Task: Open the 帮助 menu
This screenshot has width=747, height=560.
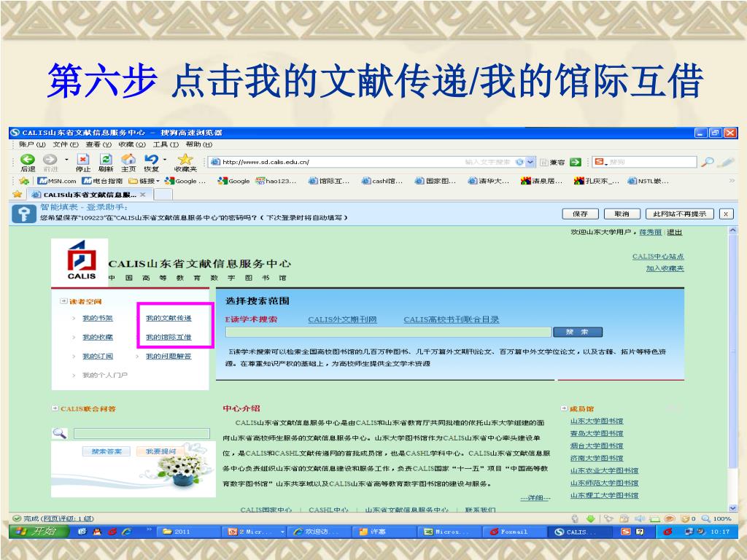Action: [199, 144]
